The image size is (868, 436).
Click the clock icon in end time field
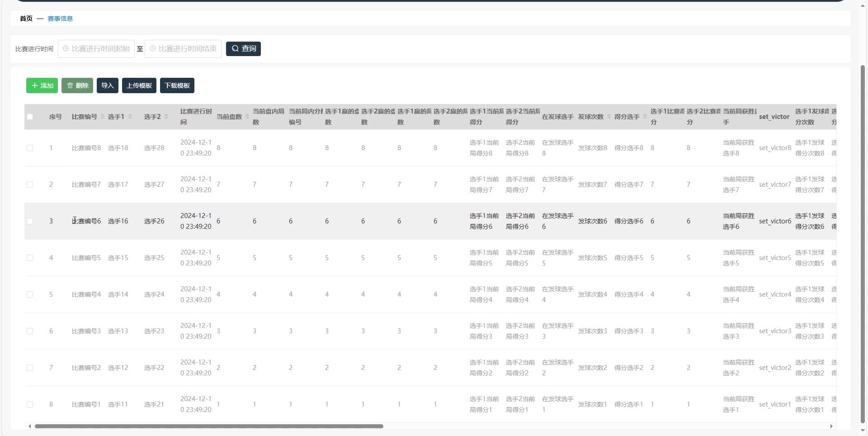pyautogui.click(x=153, y=48)
